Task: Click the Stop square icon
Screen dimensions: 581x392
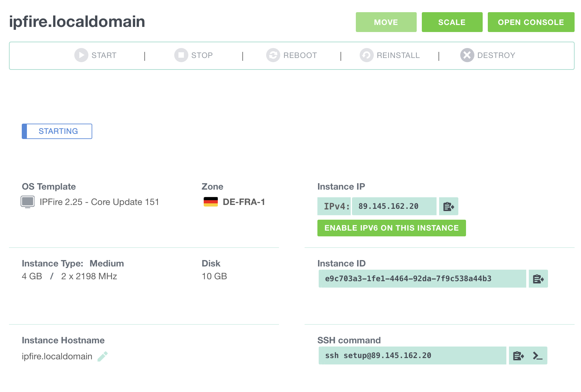Action: 181,55
